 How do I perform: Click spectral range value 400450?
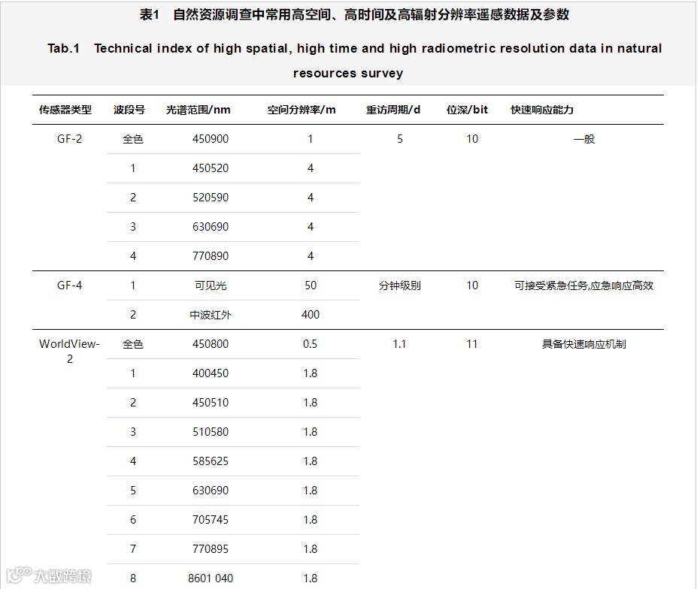[x=211, y=373]
